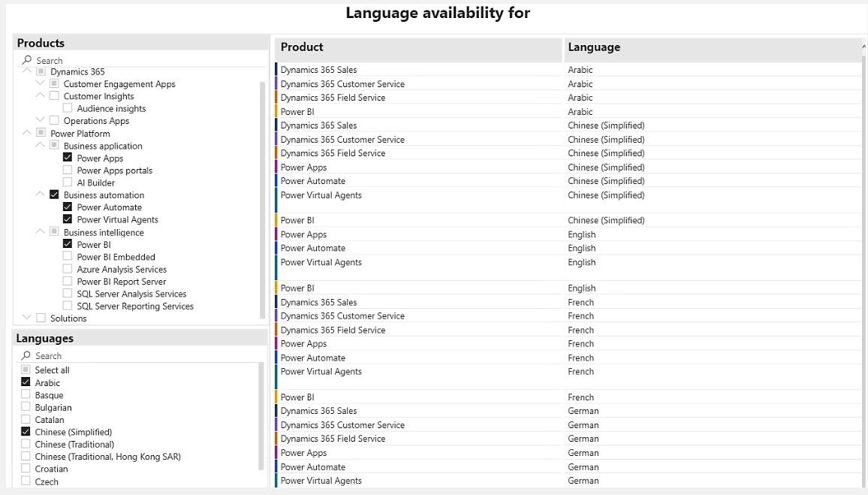This screenshot has width=868, height=495.
Task: Check the Power BI Report Server checkbox
Action: coord(68,280)
